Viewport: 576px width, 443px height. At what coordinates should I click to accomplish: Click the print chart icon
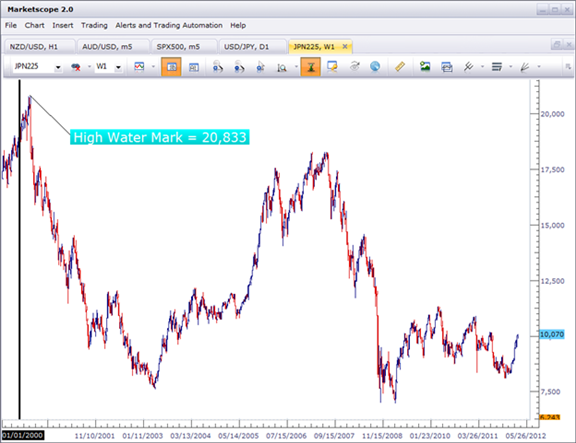[446, 67]
